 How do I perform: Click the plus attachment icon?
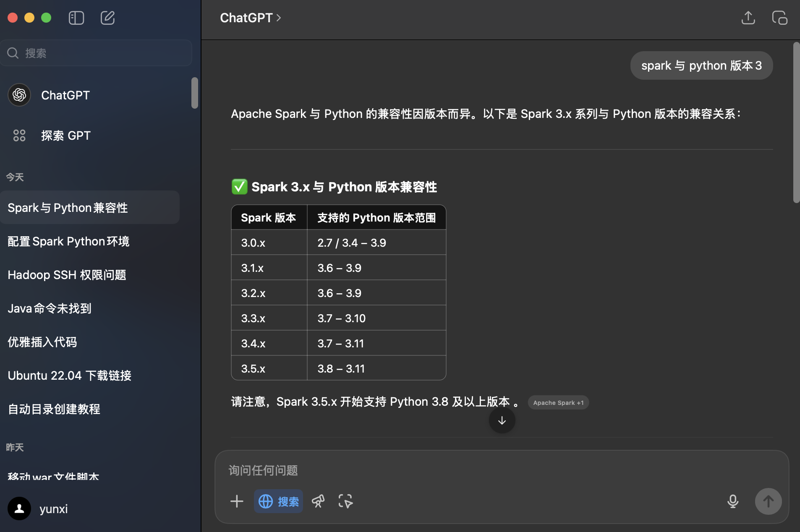tap(237, 501)
